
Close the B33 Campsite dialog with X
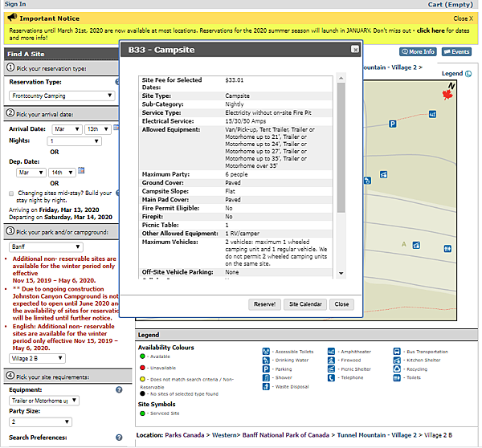[x=354, y=49]
